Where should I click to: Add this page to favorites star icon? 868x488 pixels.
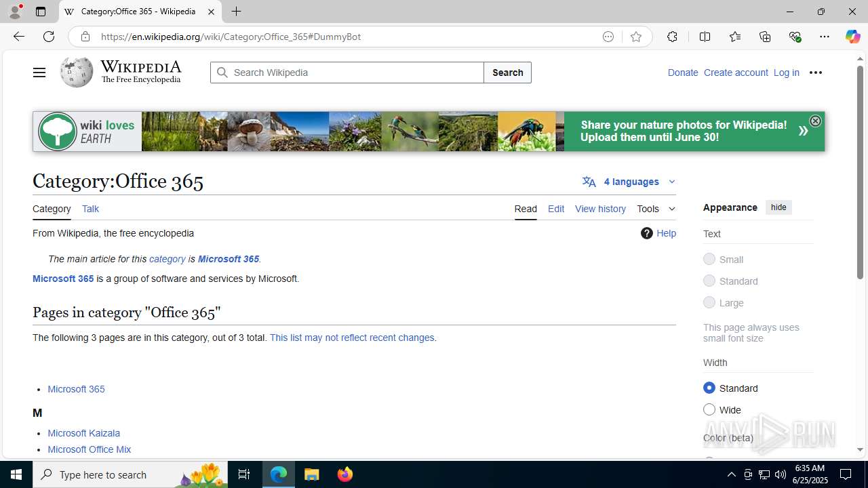pyautogui.click(x=636, y=37)
